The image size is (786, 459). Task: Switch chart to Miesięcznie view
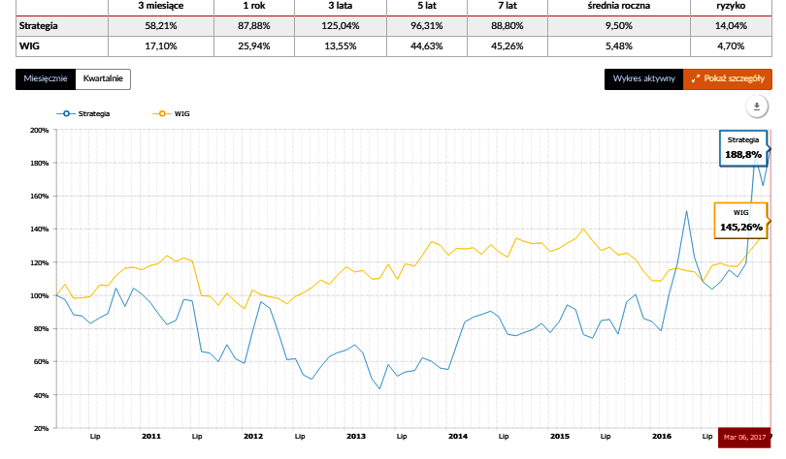(46, 79)
